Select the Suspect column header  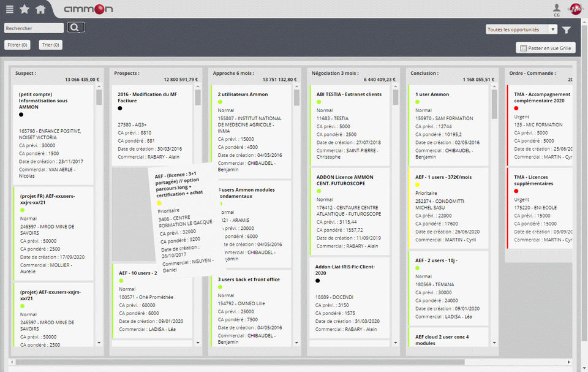point(26,73)
